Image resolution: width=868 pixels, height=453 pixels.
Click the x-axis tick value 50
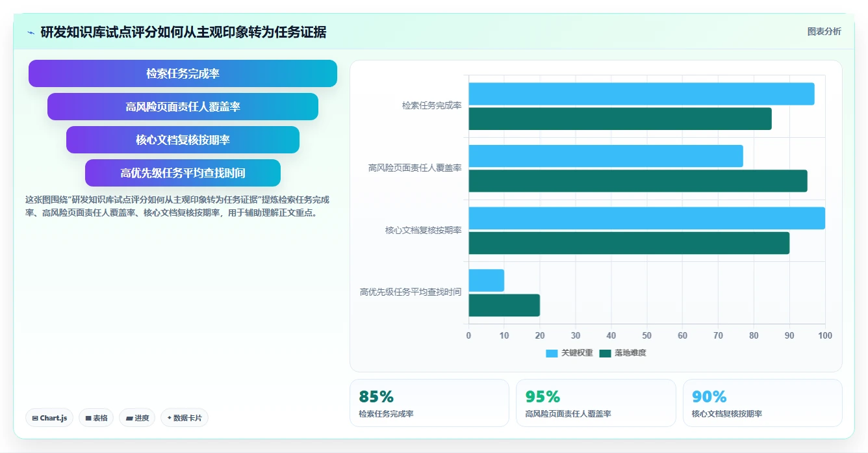[646, 335]
